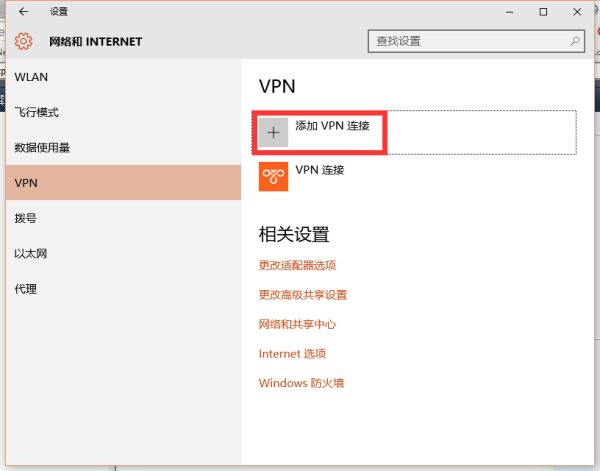Open 网络和共享中心 link
This screenshot has height=471, width=600.
(x=297, y=324)
